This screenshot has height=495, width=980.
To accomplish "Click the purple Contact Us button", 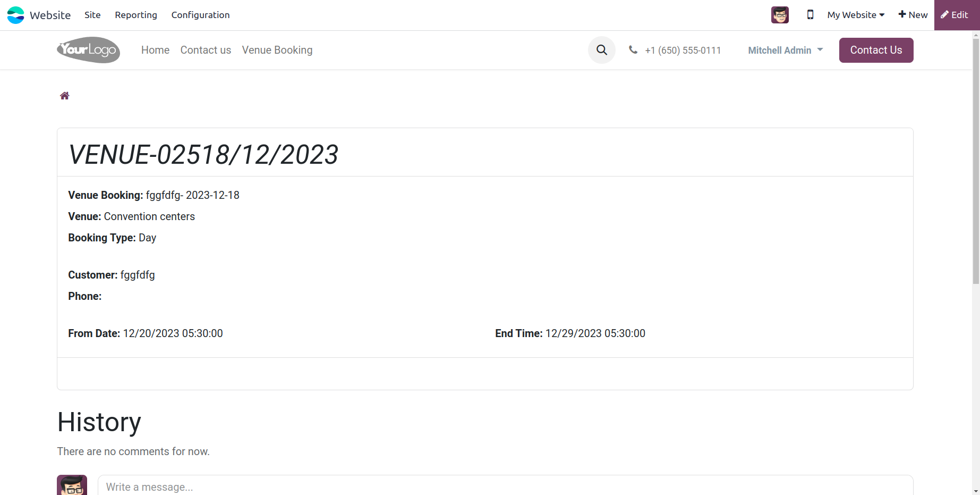I will coord(876,50).
